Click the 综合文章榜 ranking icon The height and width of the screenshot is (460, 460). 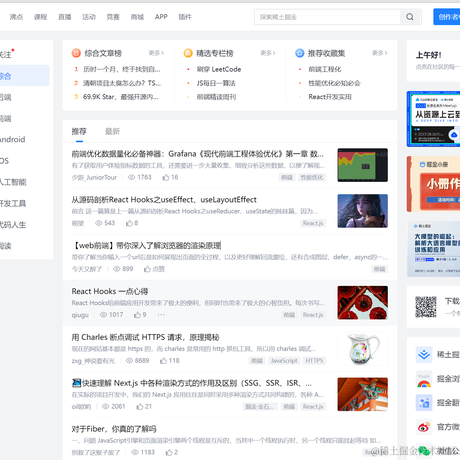[x=76, y=53]
